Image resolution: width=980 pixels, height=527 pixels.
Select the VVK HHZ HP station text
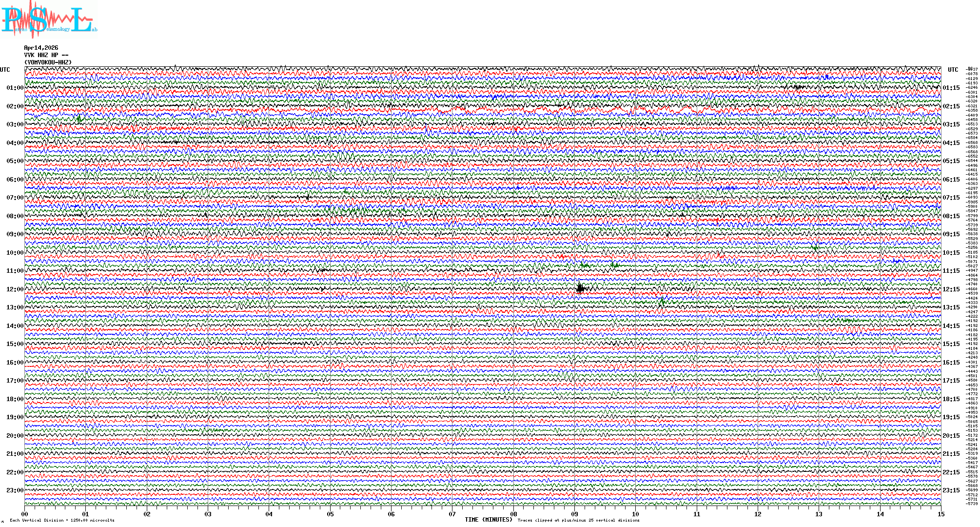pos(46,55)
